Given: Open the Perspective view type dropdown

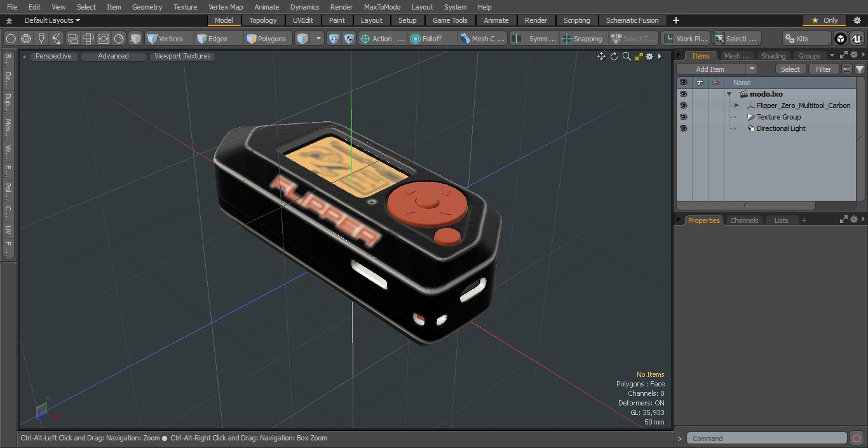Looking at the screenshot, I should (x=53, y=56).
